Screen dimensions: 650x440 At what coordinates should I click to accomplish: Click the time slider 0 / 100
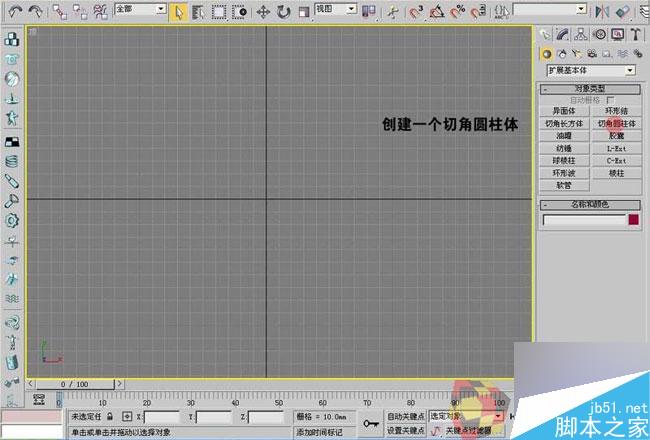[75, 384]
